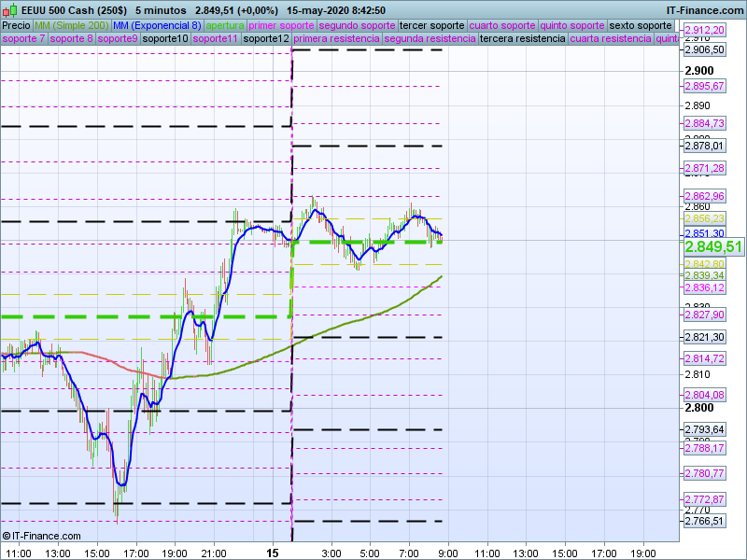Select the Precio indicator label
Screen dimensions: 747x560
point(16,25)
